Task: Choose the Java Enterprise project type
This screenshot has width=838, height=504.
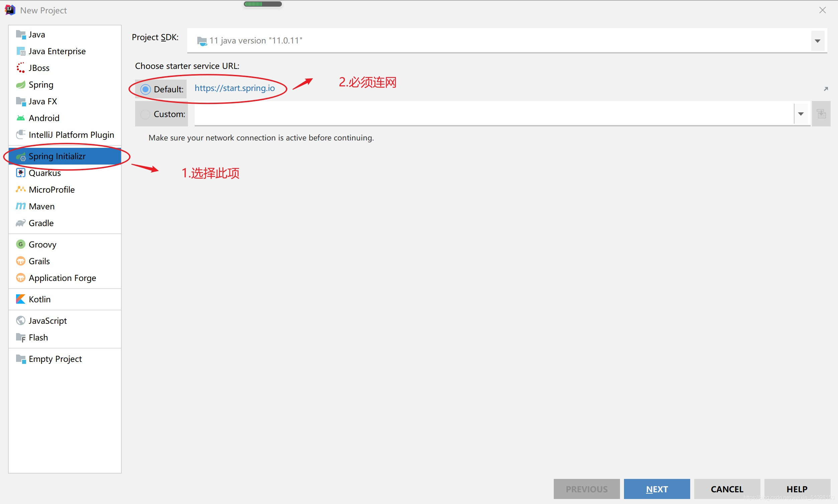Action: click(x=65, y=51)
